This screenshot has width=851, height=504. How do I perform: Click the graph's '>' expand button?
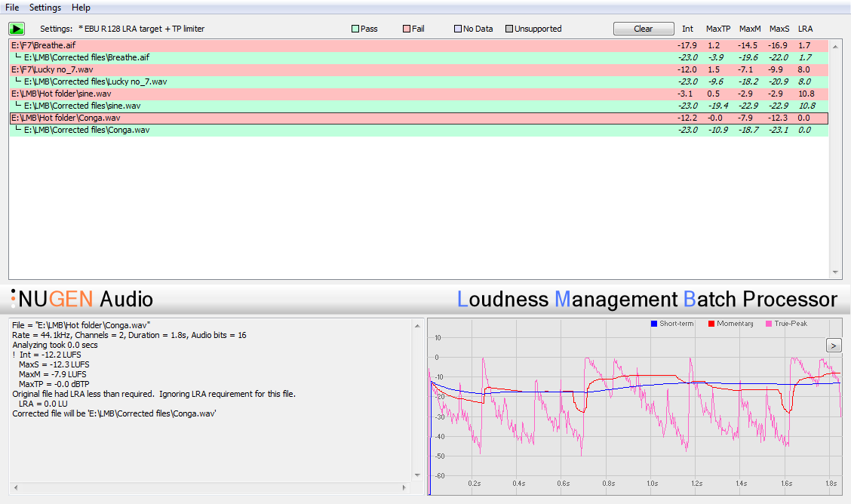[834, 345]
